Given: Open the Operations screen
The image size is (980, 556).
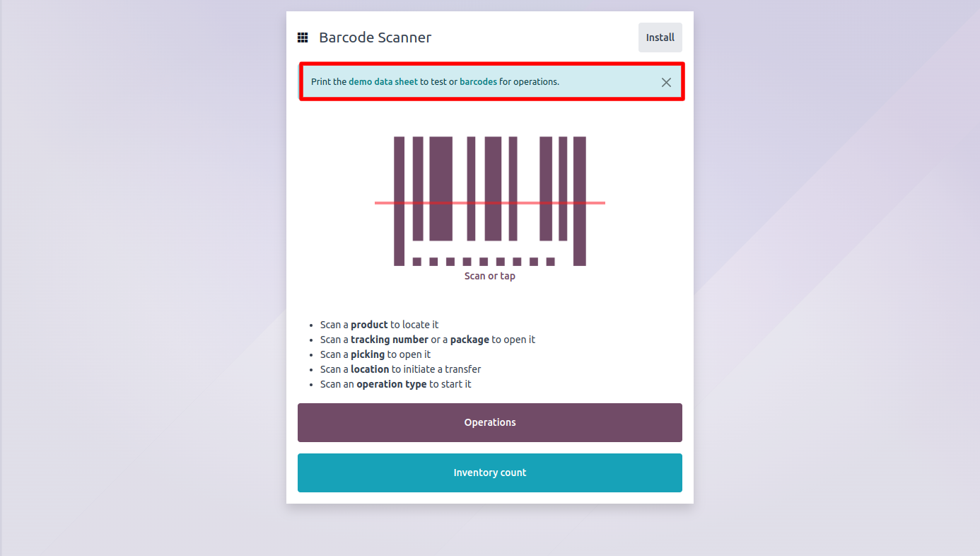Looking at the screenshot, I should tap(490, 422).
